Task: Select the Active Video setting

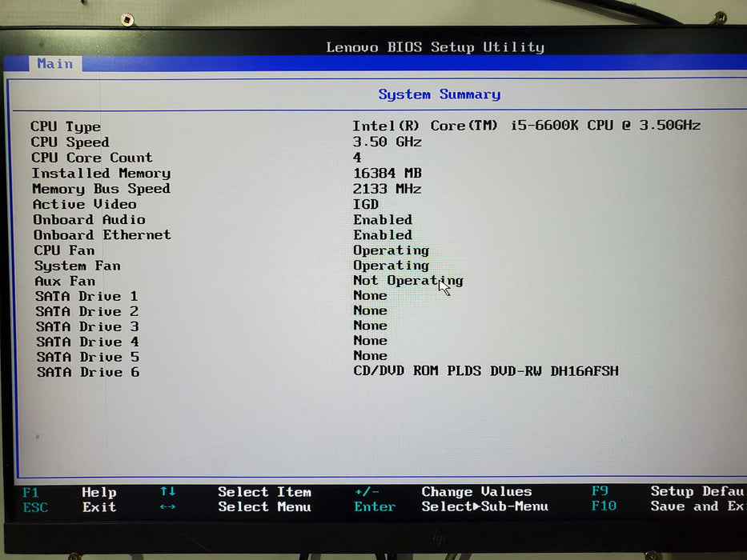Action: [83, 204]
